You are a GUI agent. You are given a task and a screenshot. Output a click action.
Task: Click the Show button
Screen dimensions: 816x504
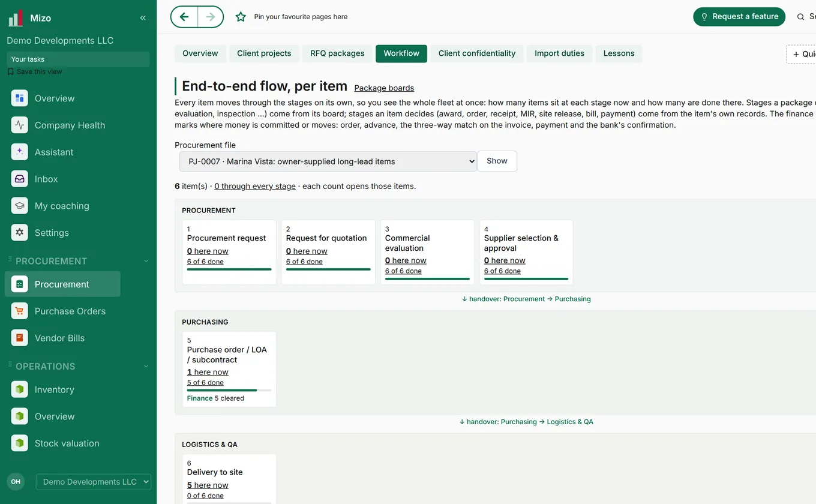(497, 161)
